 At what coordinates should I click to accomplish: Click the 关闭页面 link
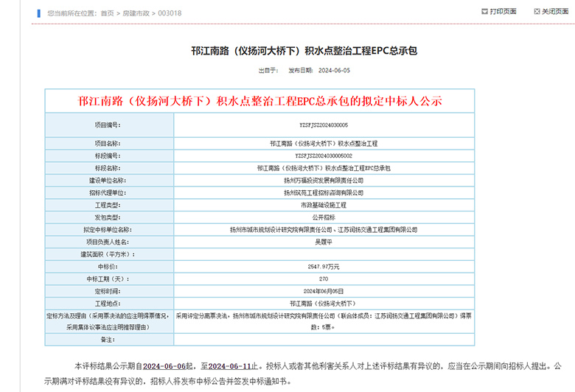[555, 12]
